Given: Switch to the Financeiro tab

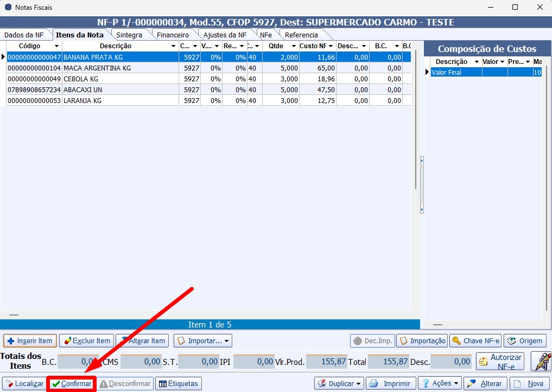Looking at the screenshot, I should click(x=173, y=35).
